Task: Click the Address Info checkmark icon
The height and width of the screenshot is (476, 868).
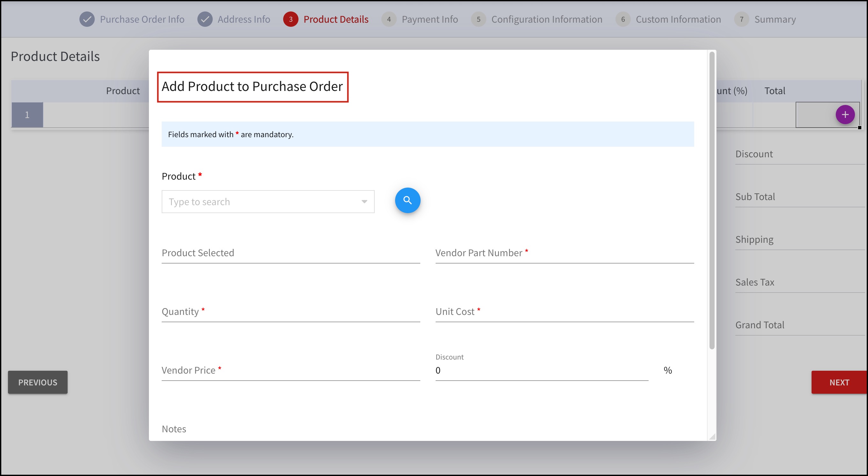Action: tap(205, 19)
